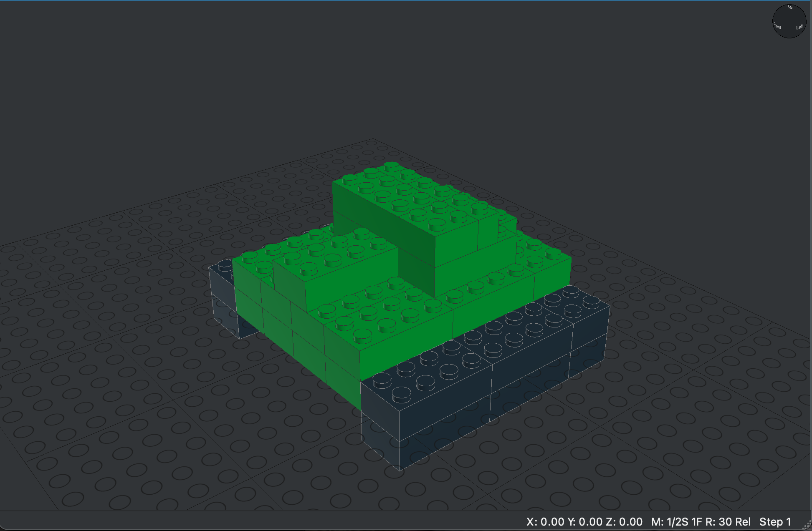The width and height of the screenshot is (812, 531).
Task: Click the X Y Z position readout
Action: coord(584,522)
